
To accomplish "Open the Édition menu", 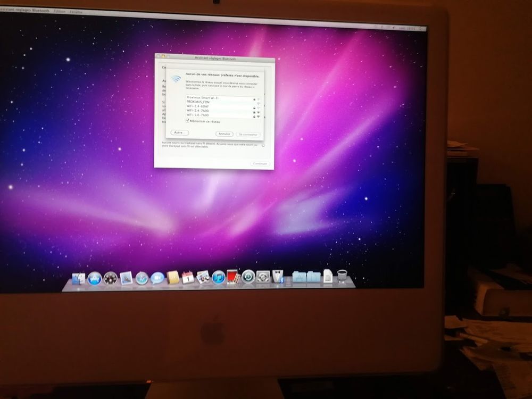I will click(x=60, y=11).
